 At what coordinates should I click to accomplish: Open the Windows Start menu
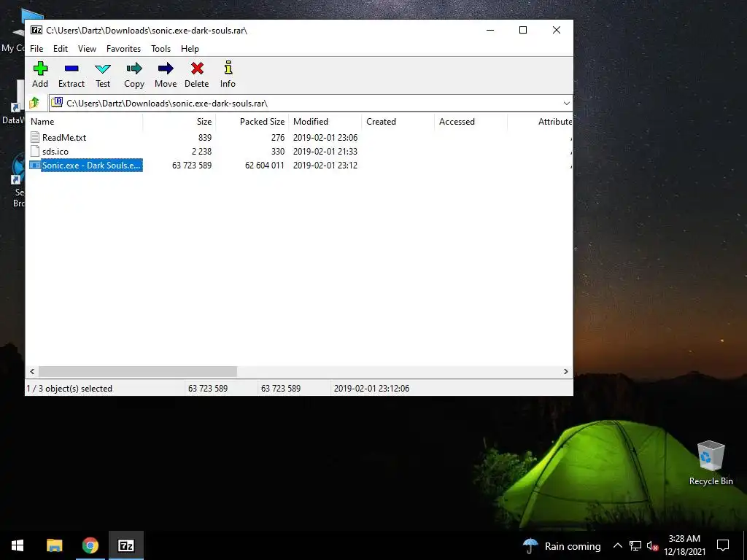18,545
